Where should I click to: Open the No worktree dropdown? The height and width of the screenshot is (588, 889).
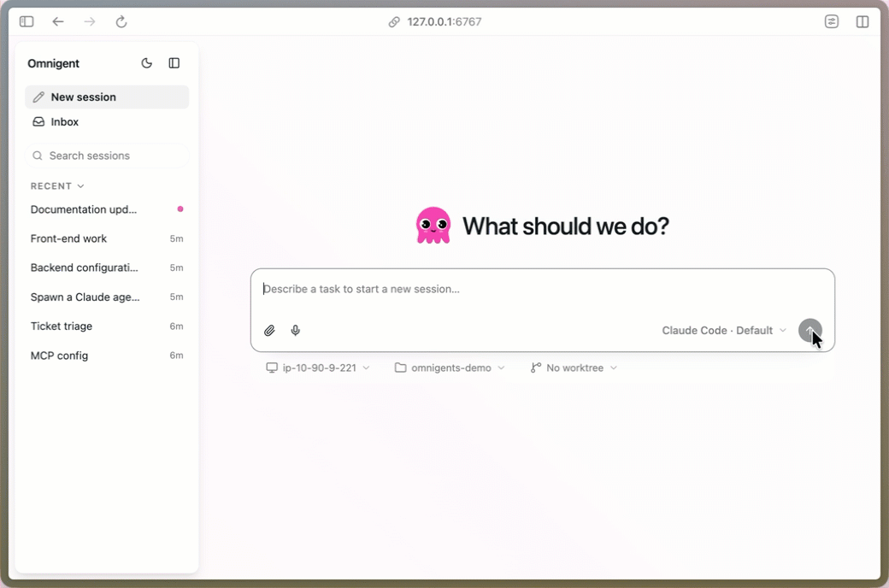tap(574, 368)
